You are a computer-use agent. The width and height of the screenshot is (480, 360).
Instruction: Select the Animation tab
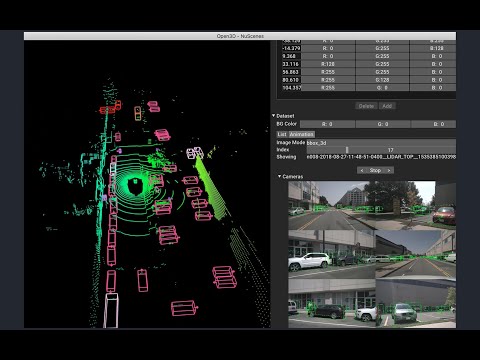pyautogui.click(x=301, y=134)
